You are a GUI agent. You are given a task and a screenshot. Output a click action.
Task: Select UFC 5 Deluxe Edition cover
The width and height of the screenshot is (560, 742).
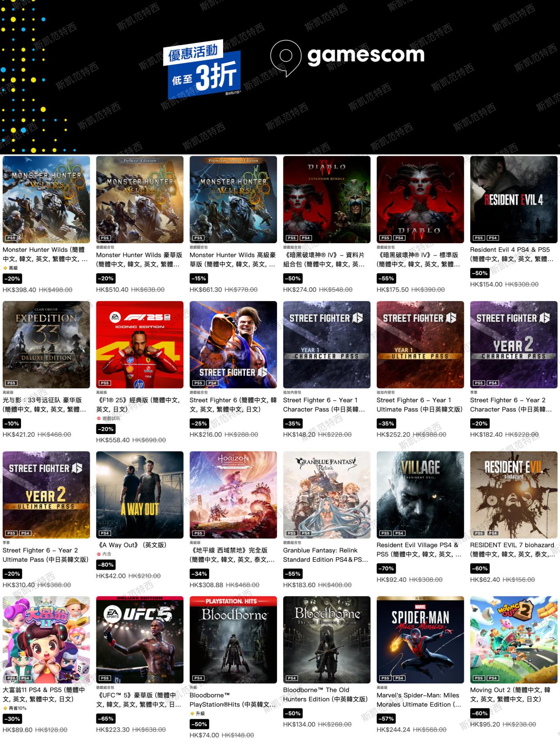click(x=140, y=639)
